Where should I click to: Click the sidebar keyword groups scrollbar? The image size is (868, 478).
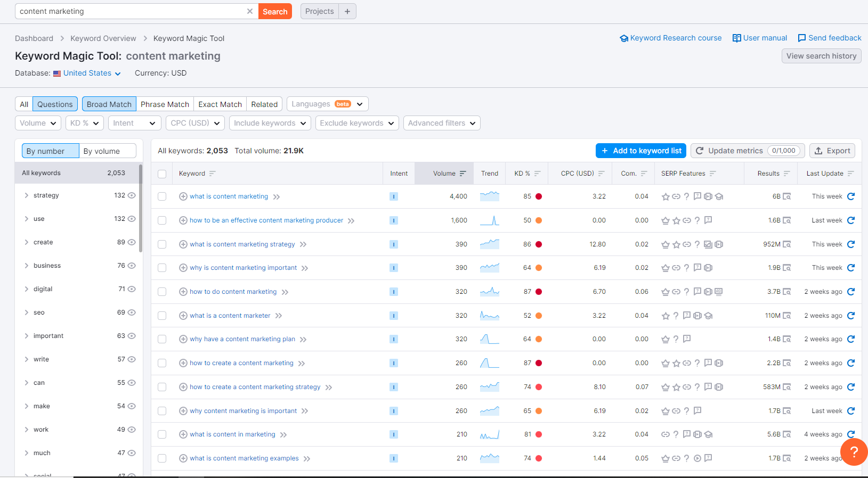[141, 208]
